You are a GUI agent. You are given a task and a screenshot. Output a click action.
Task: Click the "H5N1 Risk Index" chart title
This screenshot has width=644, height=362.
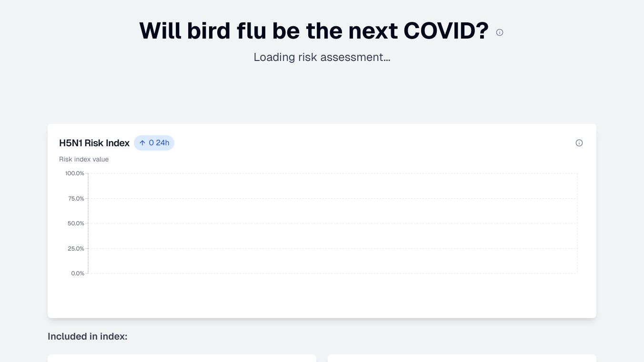coord(94,143)
